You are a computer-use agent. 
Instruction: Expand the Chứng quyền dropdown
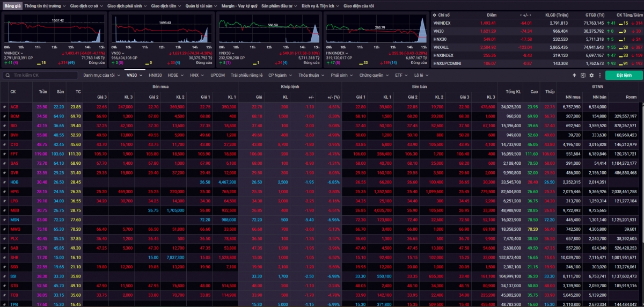click(373, 76)
